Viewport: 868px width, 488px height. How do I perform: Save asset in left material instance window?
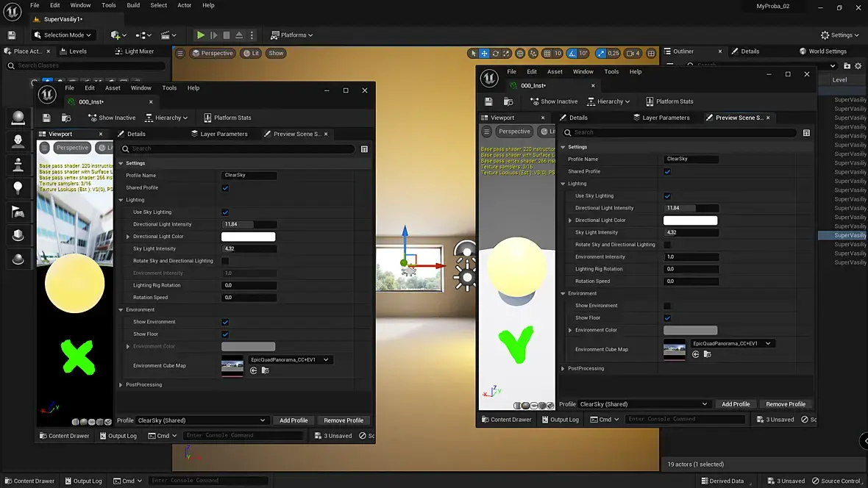46,118
